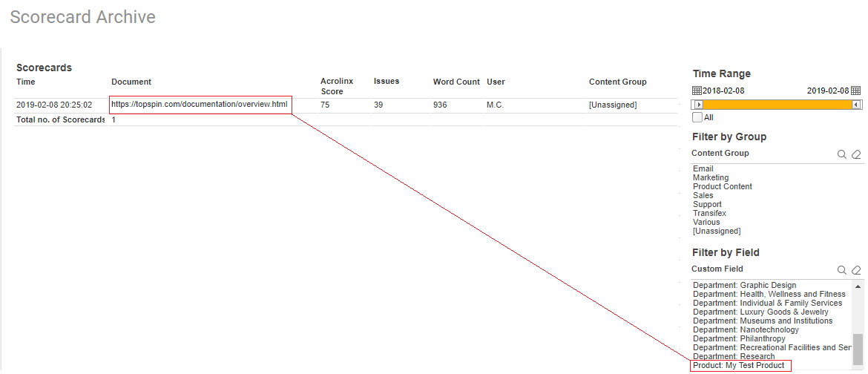The width and height of the screenshot is (868, 374).
Task: Sort by Issues column header
Action: click(x=387, y=82)
